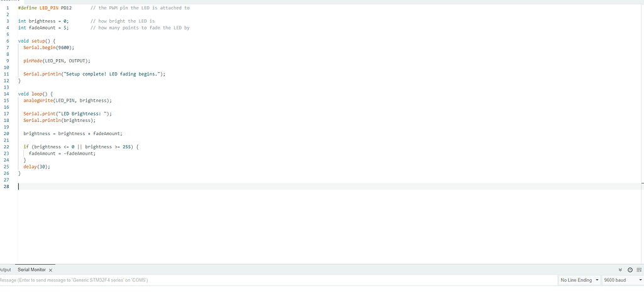Toggle autoscroll in the Serial Monitor
The image size is (644, 303).
coord(620,270)
